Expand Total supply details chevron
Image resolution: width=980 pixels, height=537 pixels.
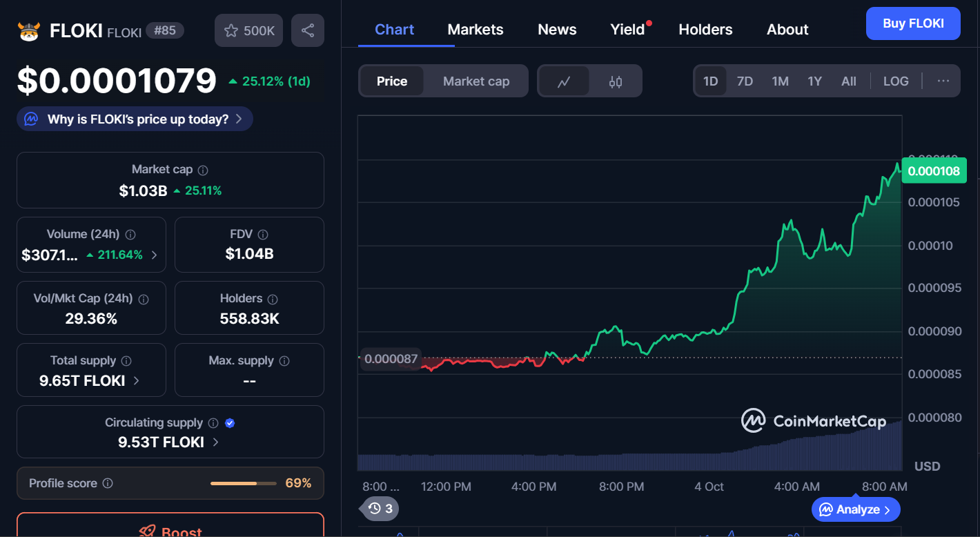(136, 380)
